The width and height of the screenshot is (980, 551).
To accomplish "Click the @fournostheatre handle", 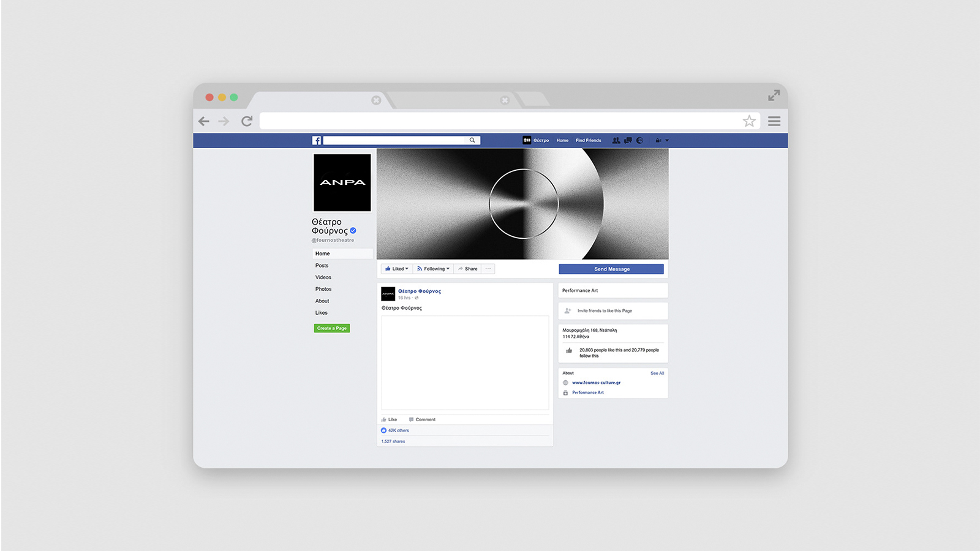I will pyautogui.click(x=333, y=240).
